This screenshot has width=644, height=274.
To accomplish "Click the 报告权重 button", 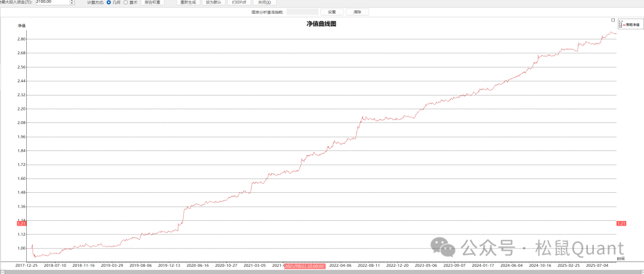I will [x=153, y=2].
